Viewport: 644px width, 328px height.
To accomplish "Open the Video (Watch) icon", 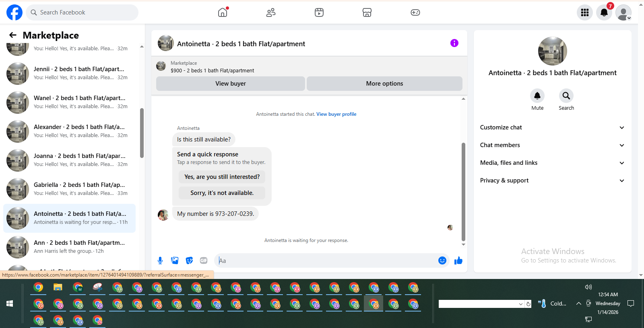I will pos(319,12).
